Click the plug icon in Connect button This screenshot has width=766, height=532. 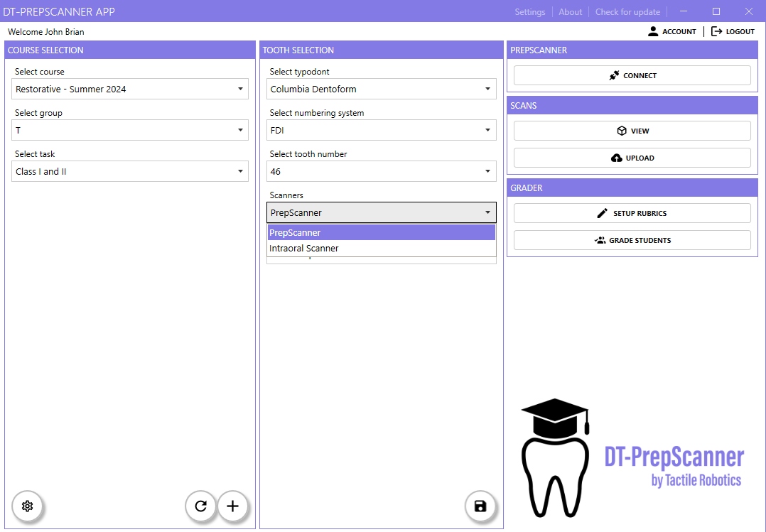click(614, 76)
